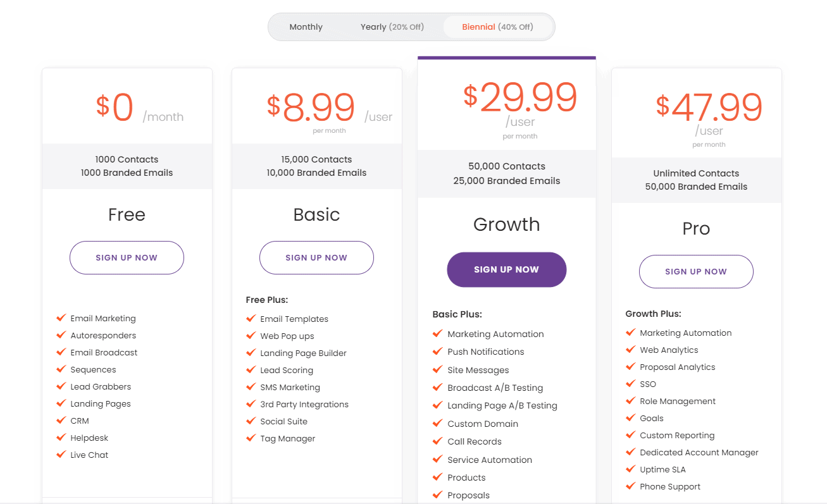827x504 pixels.
Task: Click Lead Scoring feature text
Action: (287, 370)
